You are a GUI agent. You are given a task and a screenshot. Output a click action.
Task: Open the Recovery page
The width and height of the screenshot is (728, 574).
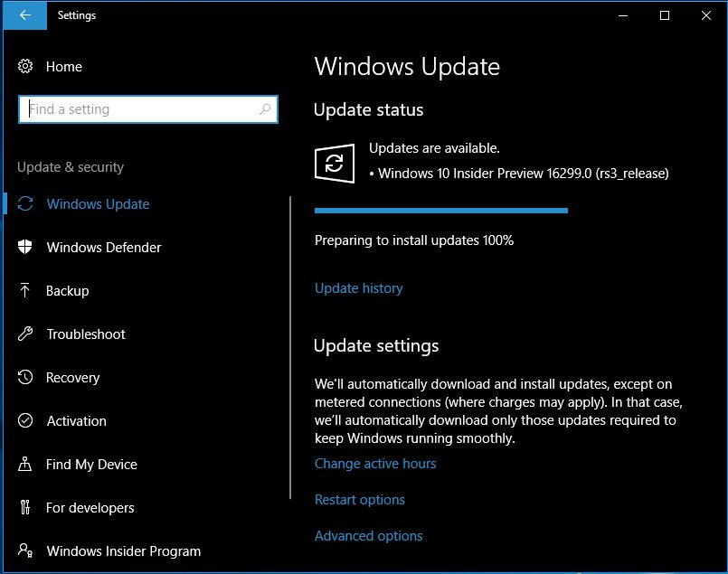pyautogui.click(x=73, y=378)
